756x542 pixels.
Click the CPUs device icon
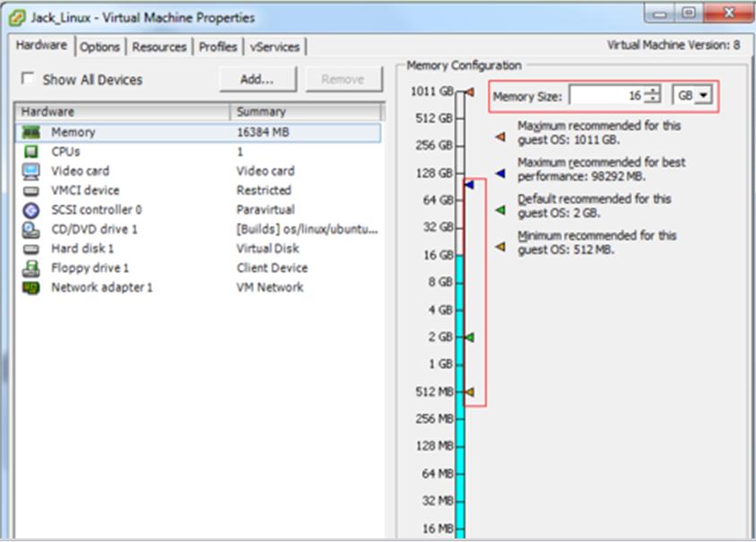tap(30, 152)
